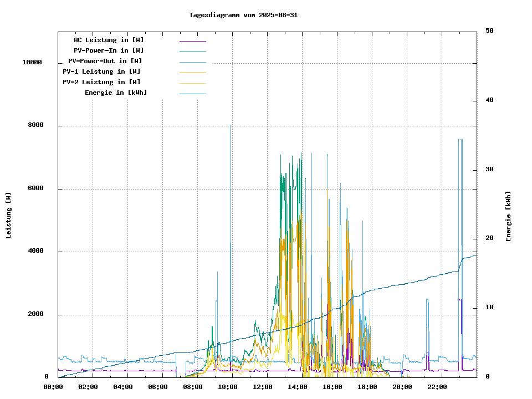Click the 12:00 time axis label
The height and width of the screenshot is (399, 532).
tap(263, 387)
